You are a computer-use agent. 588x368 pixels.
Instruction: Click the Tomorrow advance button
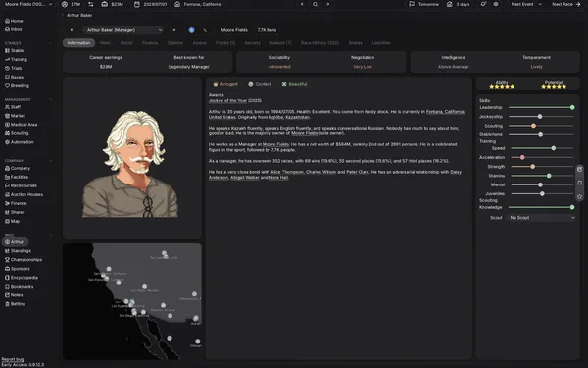[x=424, y=4]
